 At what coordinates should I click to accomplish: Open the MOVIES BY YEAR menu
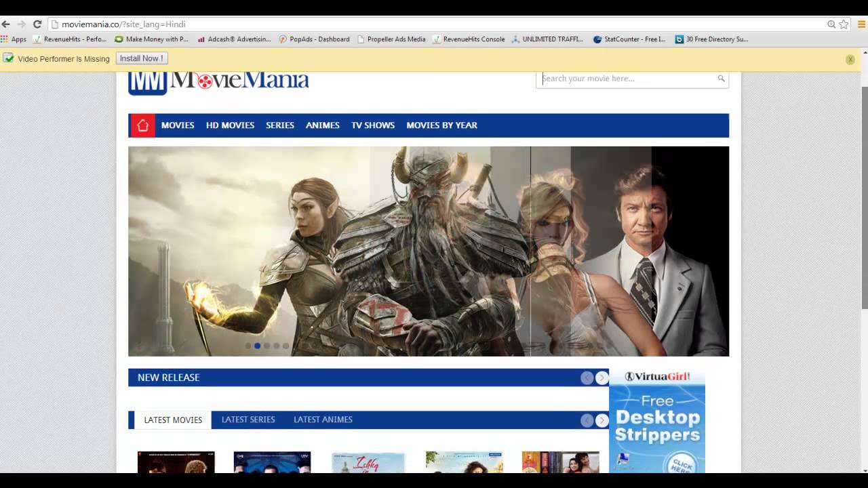[441, 125]
